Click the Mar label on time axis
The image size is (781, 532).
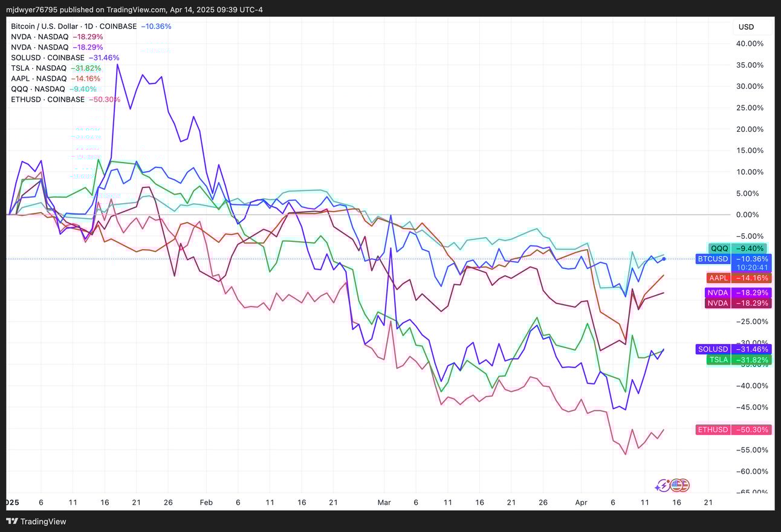click(384, 502)
